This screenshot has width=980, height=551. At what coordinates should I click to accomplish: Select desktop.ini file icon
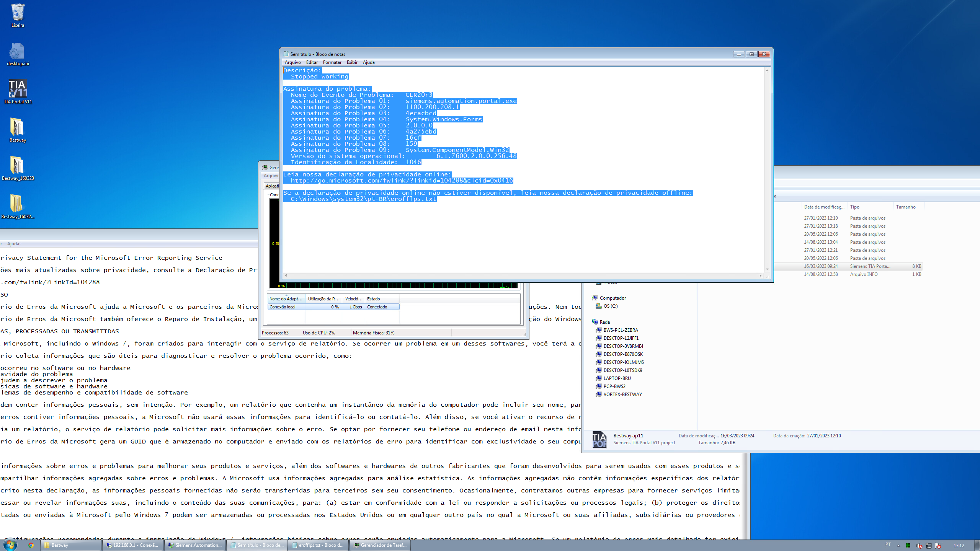click(x=18, y=52)
